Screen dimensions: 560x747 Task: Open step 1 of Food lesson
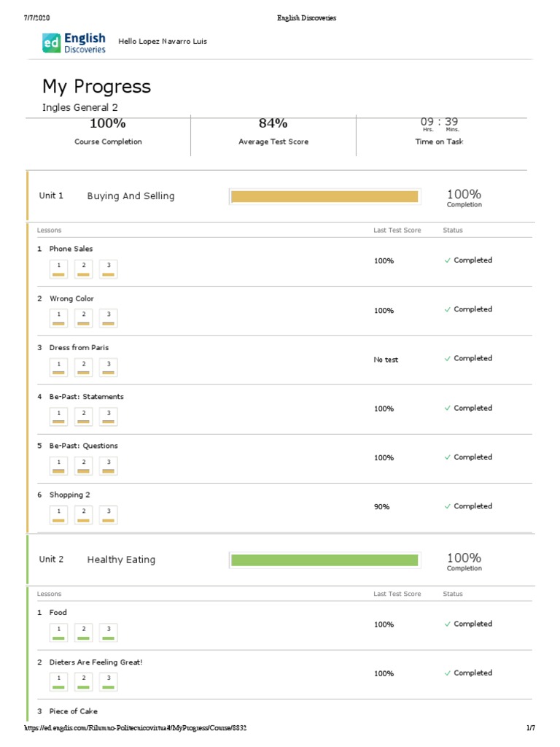[x=59, y=632]
